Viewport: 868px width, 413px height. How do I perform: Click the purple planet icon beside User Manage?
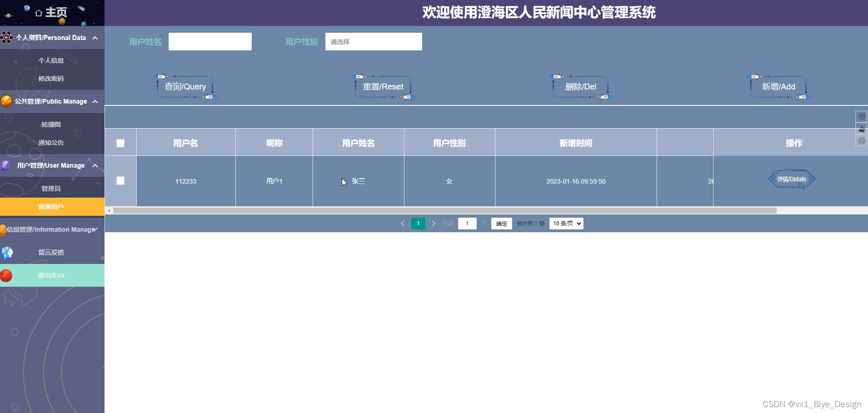6,165
